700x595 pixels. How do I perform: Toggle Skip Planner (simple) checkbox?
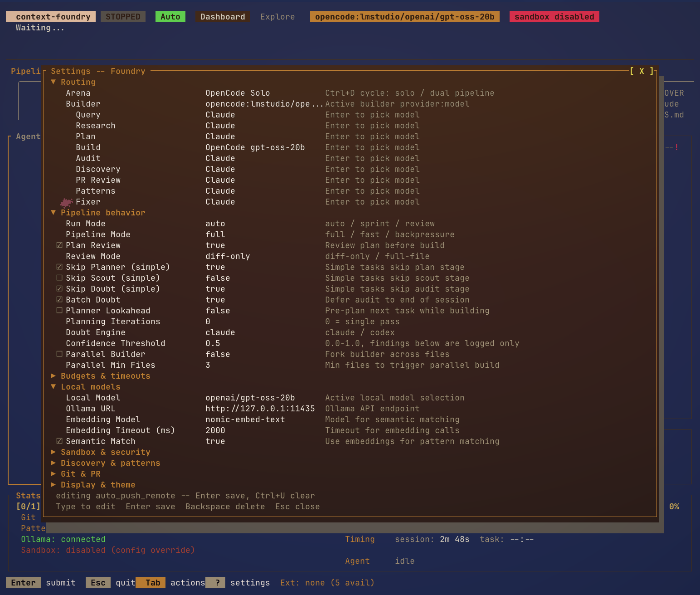59,267
